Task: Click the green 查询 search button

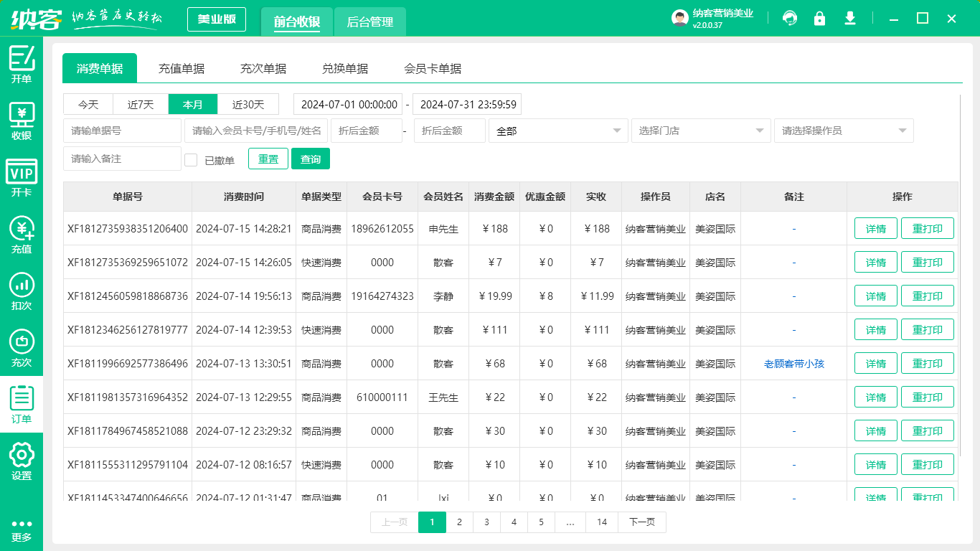Action: click(310, 159)
